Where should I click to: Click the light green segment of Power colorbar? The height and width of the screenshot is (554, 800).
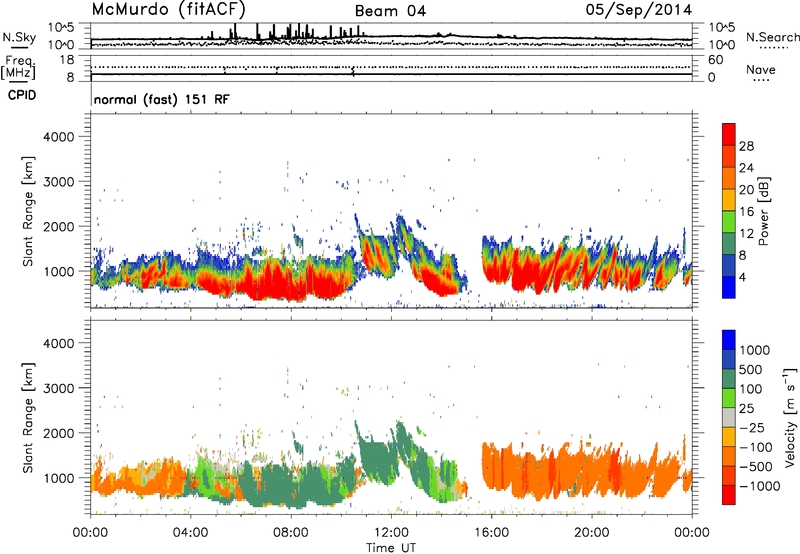[729, 222]
